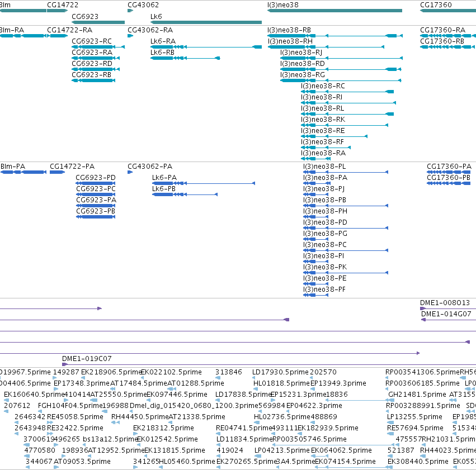Select EST EK022102.5prime

pyautogui.click(x=171, y=372)
